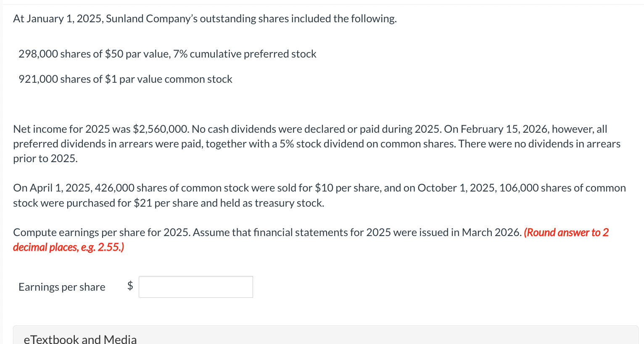
Task: Click the opening sentence about Sunland Company
Action: [205, 18]
